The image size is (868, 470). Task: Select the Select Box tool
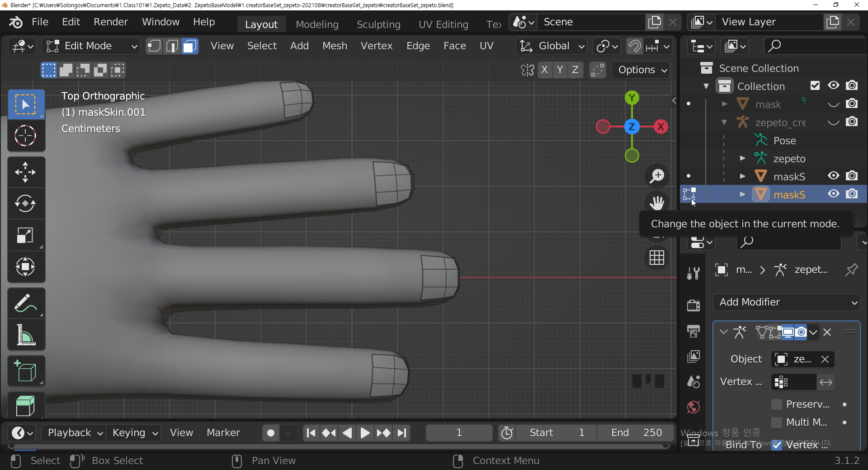pos(26,104)
